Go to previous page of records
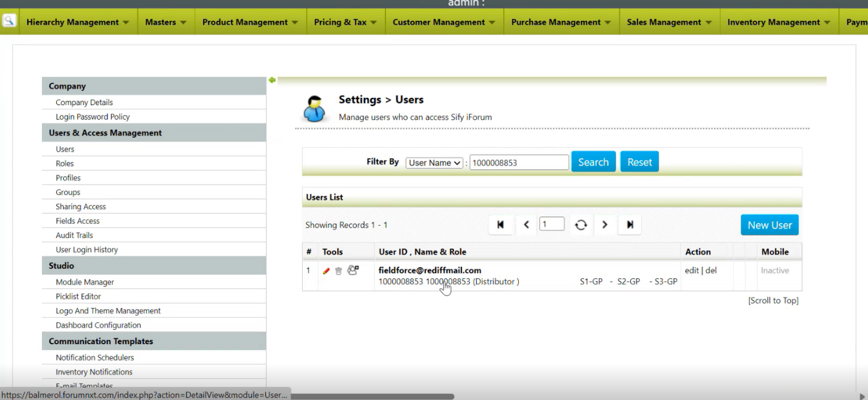The image size is (868, 400). [x=526, y=225]
